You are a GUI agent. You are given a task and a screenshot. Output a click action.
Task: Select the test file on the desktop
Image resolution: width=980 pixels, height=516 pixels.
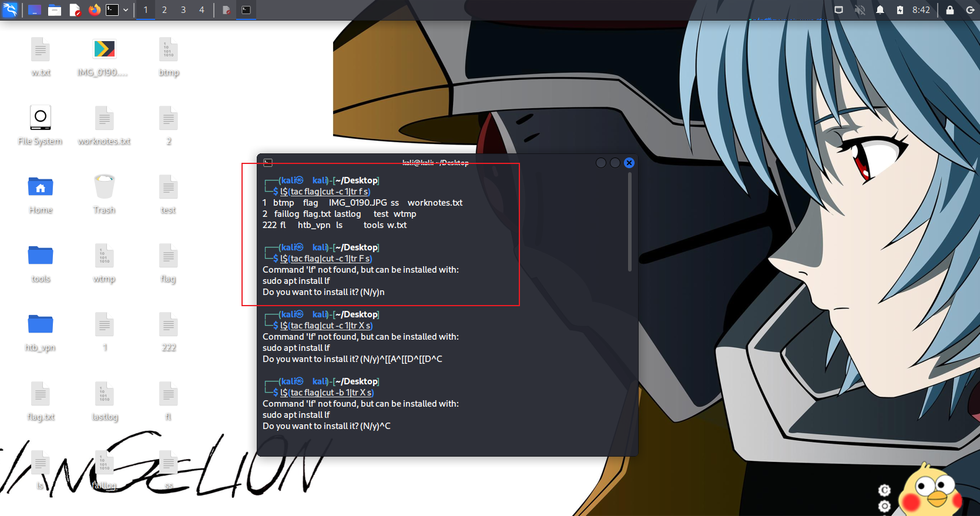pos(169,194)
